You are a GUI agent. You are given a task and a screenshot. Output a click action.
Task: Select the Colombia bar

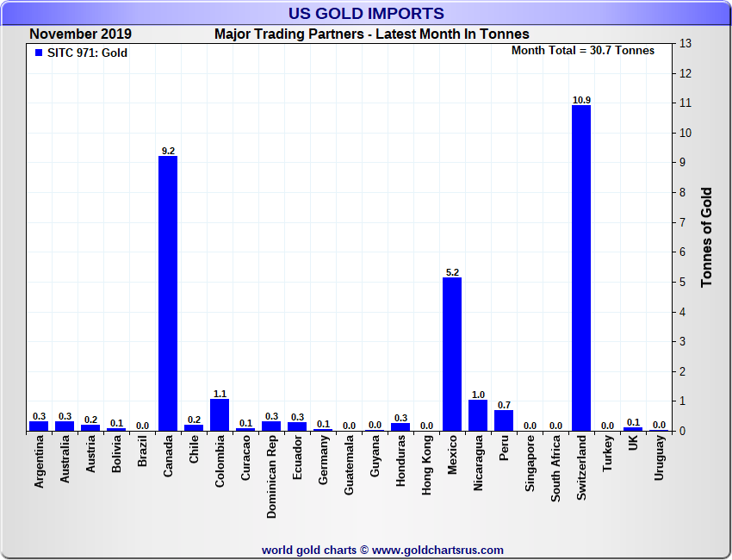220,414
